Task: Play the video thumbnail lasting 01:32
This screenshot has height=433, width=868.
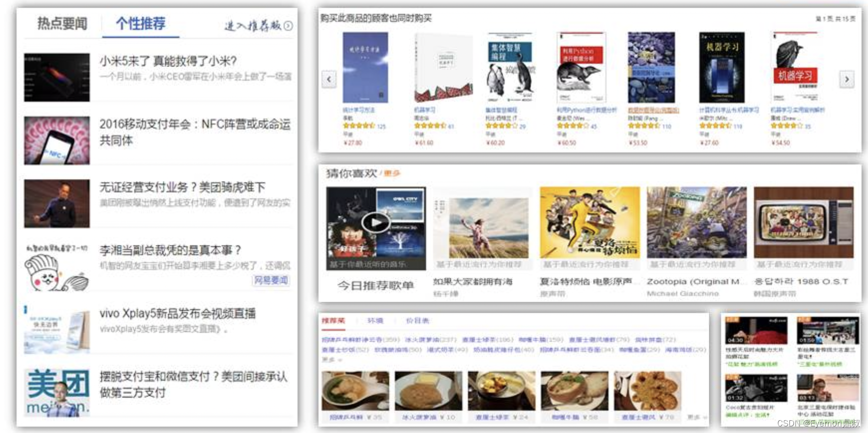Action: click(756, 388)
